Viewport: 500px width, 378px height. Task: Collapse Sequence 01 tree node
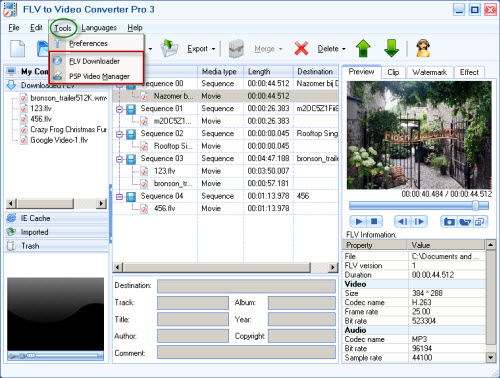[x=119, y=109]
